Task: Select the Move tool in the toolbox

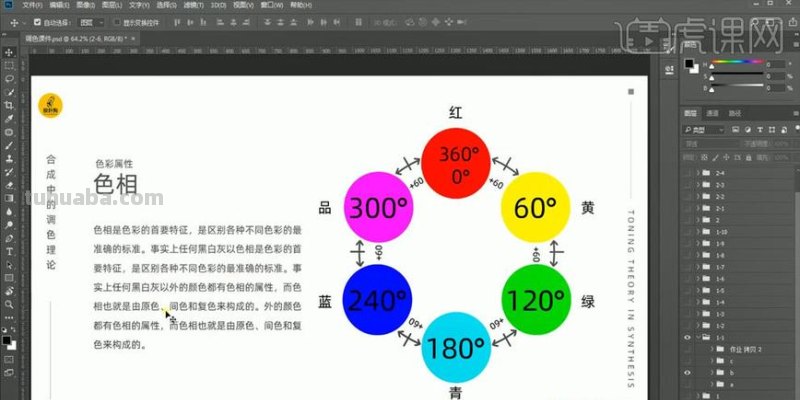Action: (9, 52)
